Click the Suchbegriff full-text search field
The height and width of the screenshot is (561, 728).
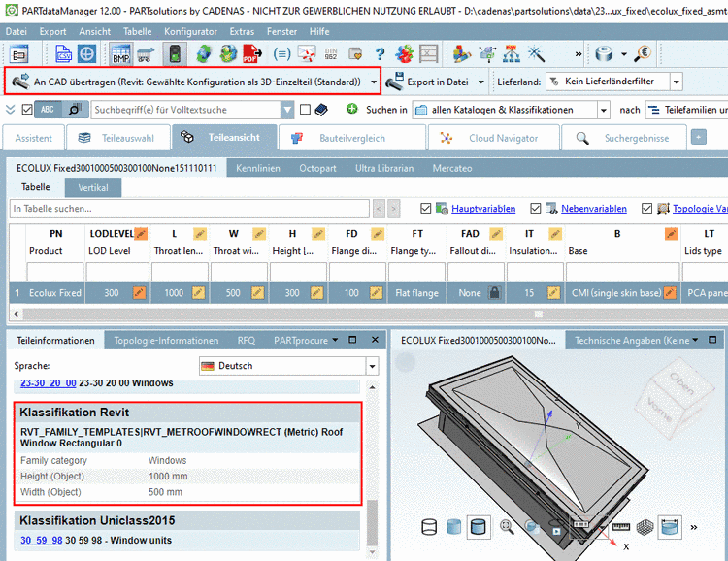click(185, 110)
